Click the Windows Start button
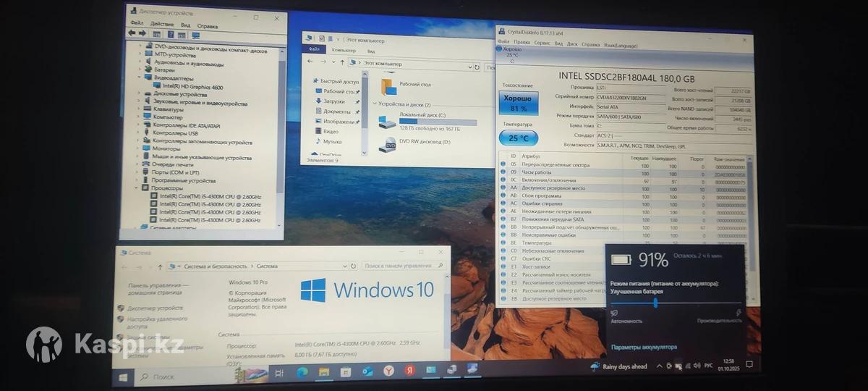Screen dimensions: 868x391 coord(123,377)
